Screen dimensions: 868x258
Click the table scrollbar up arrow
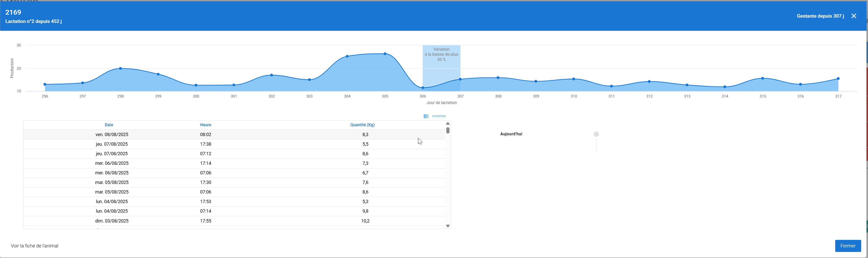(448, 123)
